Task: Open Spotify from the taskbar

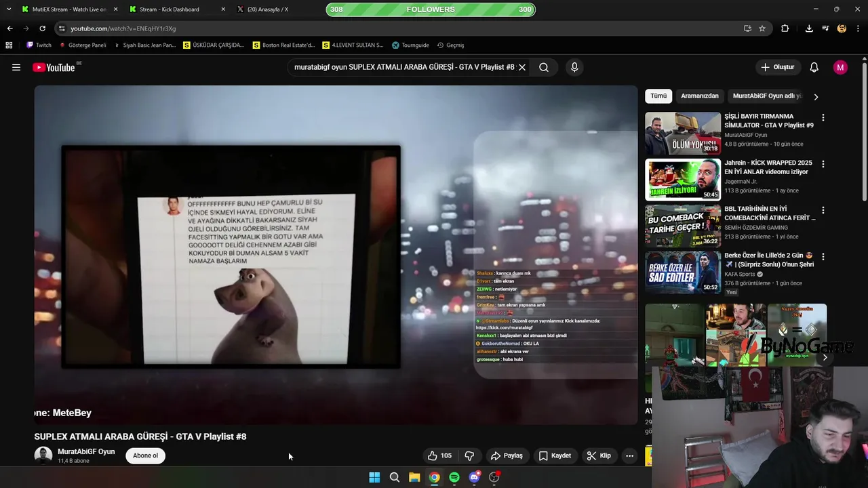Action: click(x=454, y=477)
